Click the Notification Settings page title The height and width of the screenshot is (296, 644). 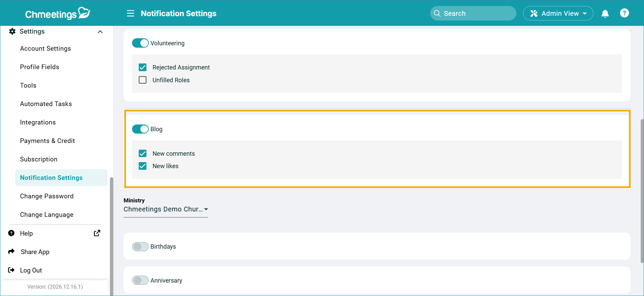coord(179,13)
